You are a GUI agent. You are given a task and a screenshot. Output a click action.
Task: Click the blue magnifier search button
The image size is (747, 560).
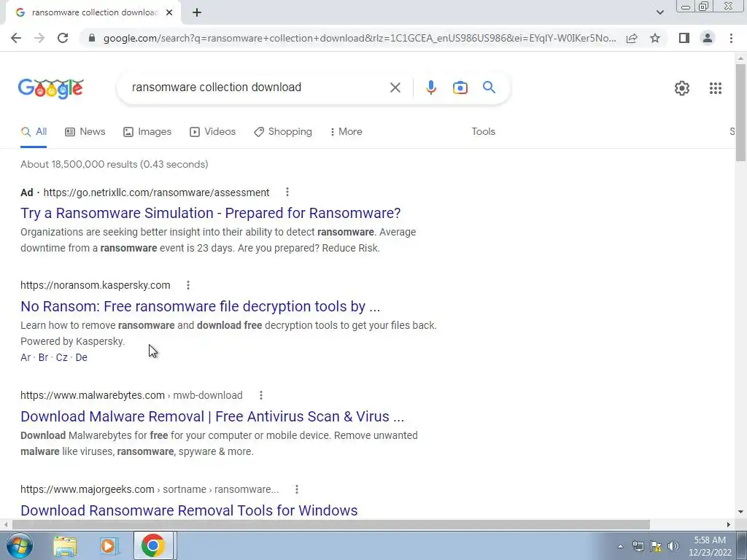pyautogui.click(x=489, y=87)
